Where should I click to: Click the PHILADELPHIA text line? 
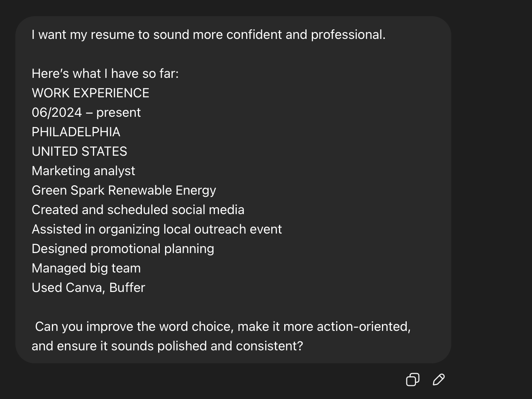coord(76,132)
